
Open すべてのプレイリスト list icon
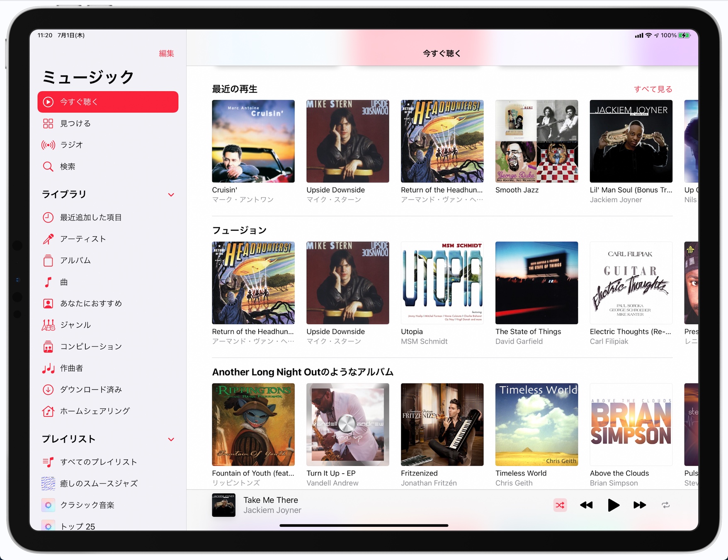click(48, 462)
